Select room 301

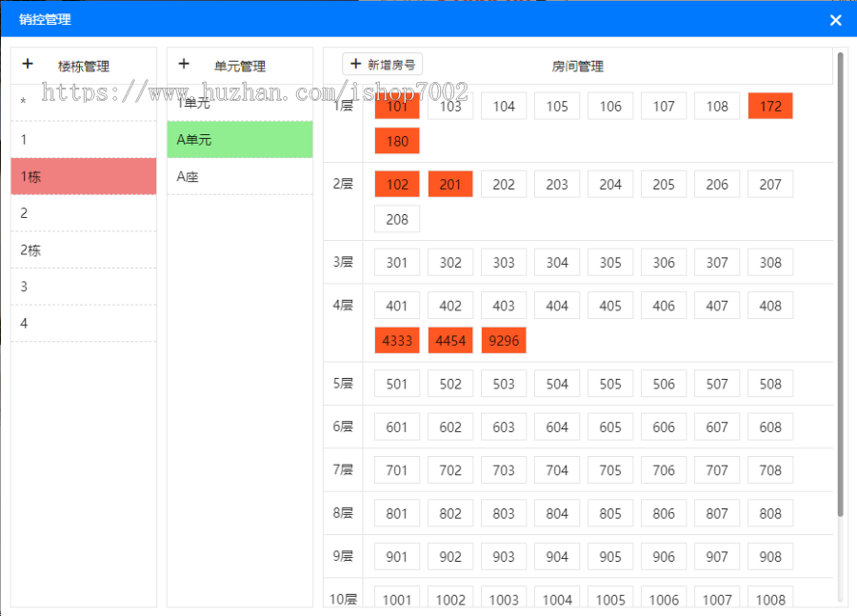pyautogui.click(x=397, y=263)
